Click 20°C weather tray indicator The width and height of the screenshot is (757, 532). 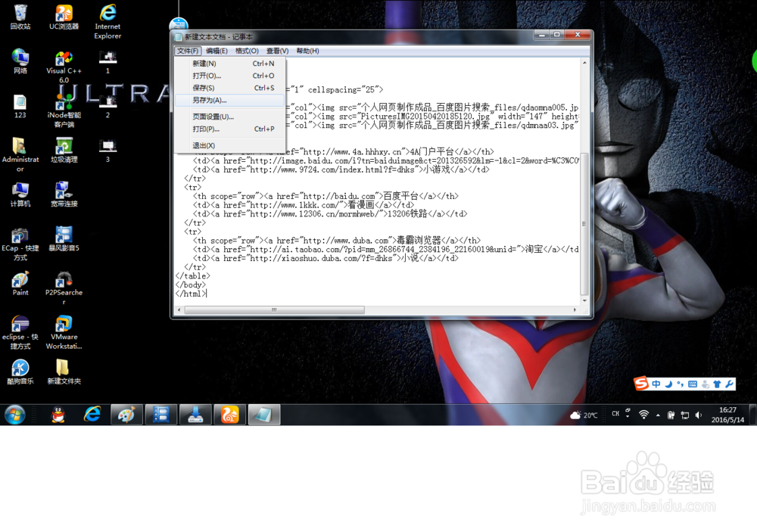(x=584, y=415)
